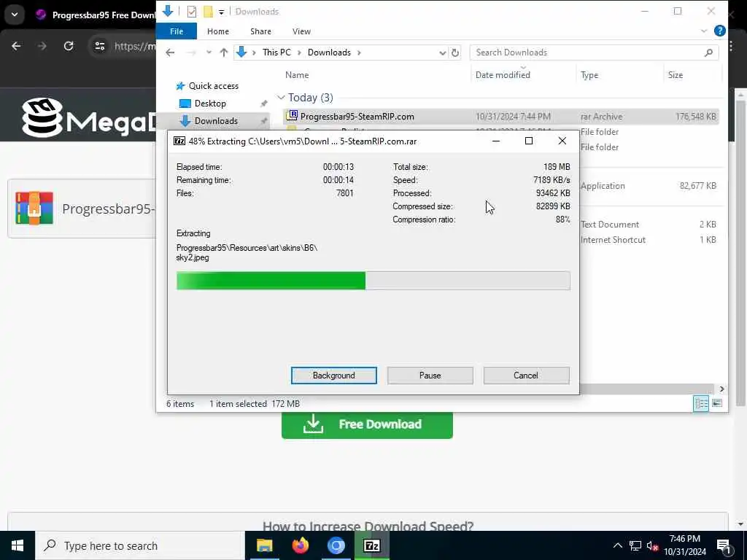747x560 pixels.
Task: Open taskbar clock and date
Action: [684, 545]
